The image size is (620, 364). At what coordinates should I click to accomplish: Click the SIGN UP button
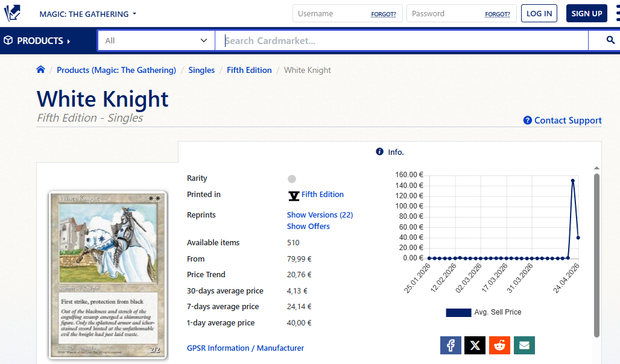[x=586, y=13]
